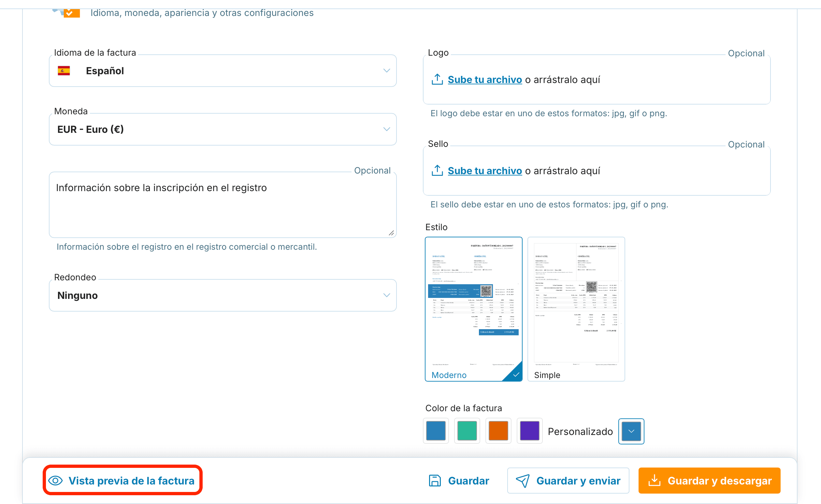Open the Personalizado custom color picker
Viewport: 821px width, 504px height.
click(x=631, y=431)
